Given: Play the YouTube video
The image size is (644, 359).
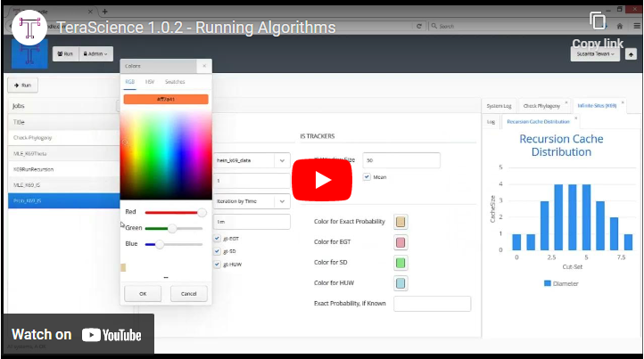Looking at the screenshot, I should 322,180.
